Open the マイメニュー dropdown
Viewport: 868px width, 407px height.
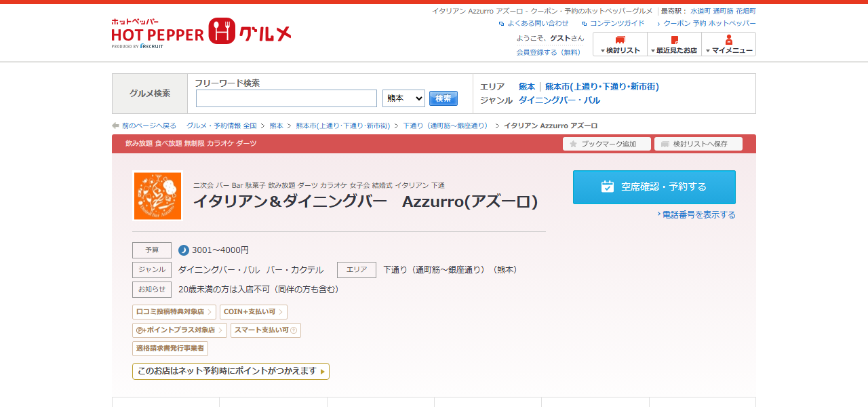pyautogui.click(x=728, y=44)
